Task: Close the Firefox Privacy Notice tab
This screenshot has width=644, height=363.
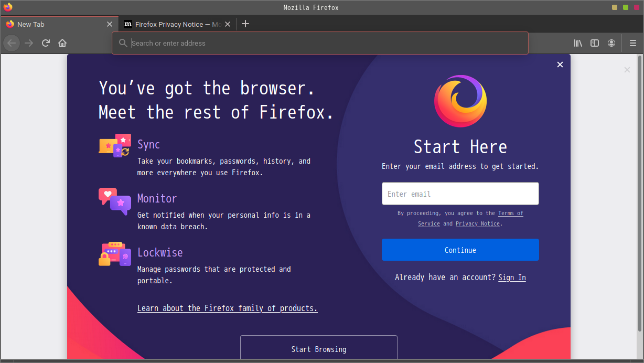Action: (x=228, y=24)
